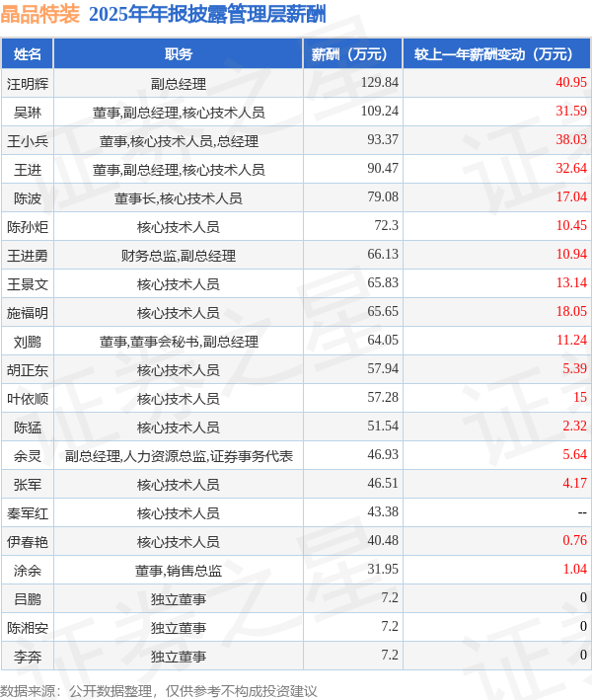Select the name 王进 in the table

(28, 169)
